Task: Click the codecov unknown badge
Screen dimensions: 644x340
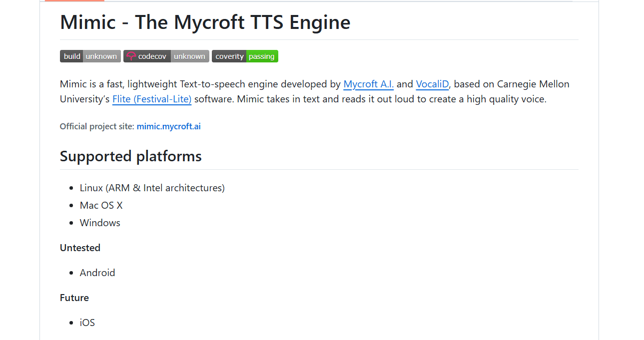Action: coord(166,56)
